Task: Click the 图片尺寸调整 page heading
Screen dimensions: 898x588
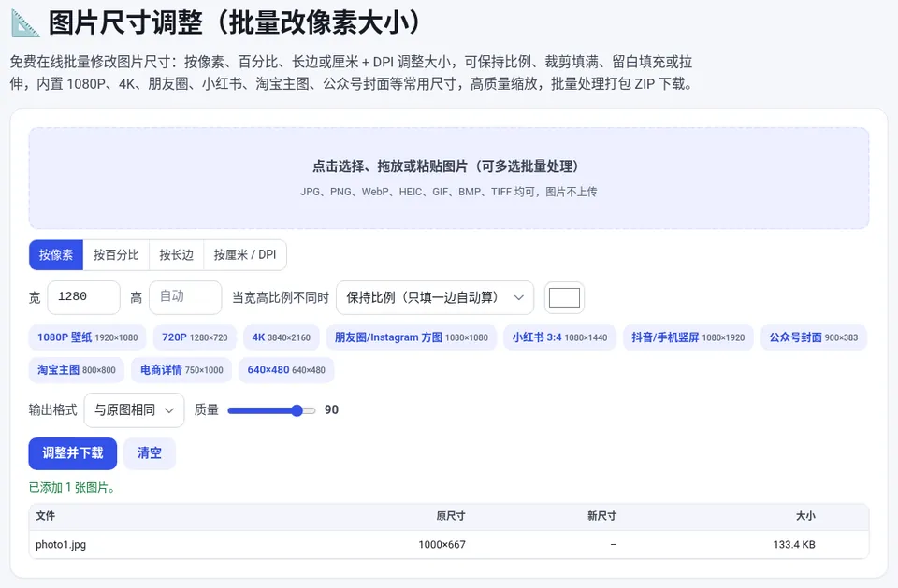Action: click(236, 22)
